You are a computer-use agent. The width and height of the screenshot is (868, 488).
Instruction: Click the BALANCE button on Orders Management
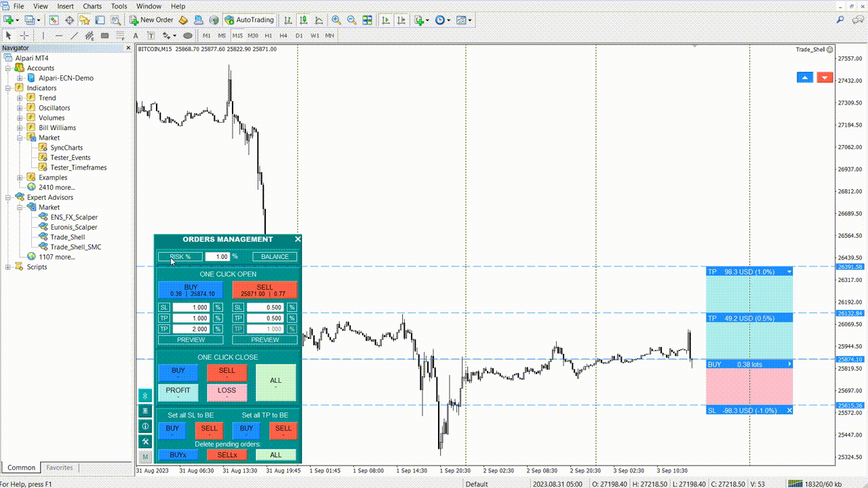tap(274, 256)
